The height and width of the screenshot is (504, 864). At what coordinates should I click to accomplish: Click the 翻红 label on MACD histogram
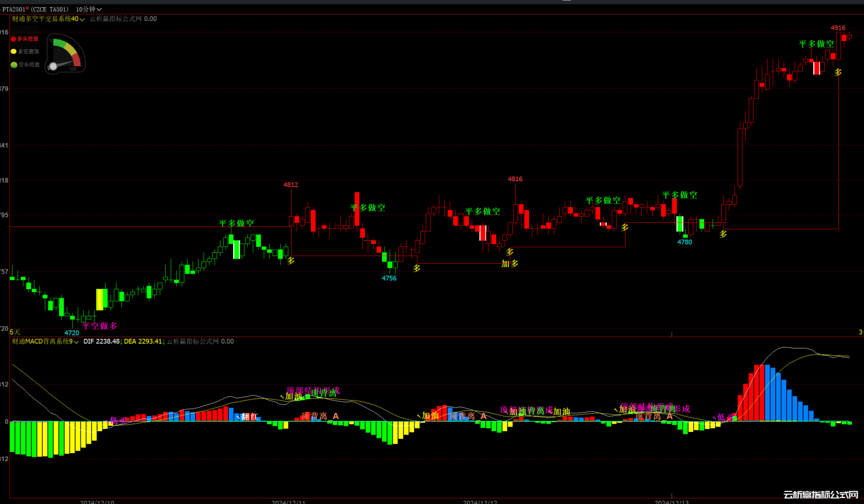tap(249, 417)
